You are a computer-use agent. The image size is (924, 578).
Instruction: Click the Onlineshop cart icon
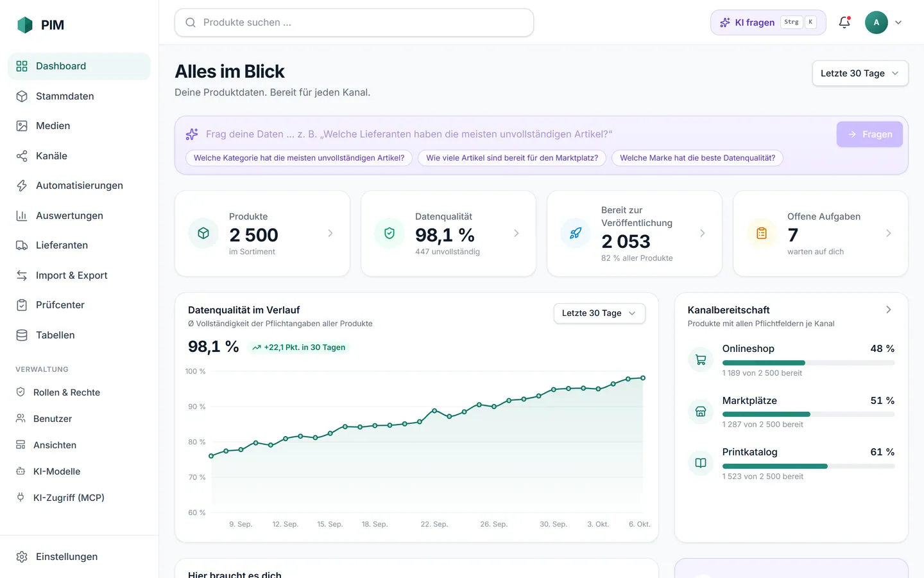tap(701, 360)
